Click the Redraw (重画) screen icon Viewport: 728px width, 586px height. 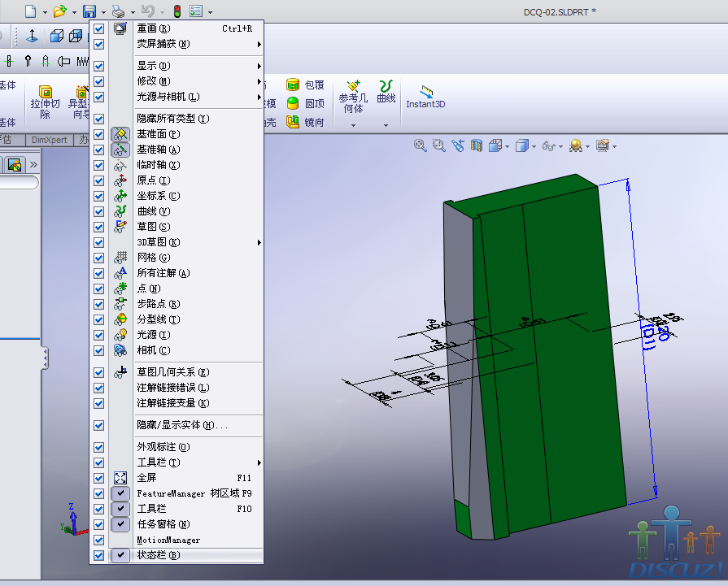tap(120, 28)
